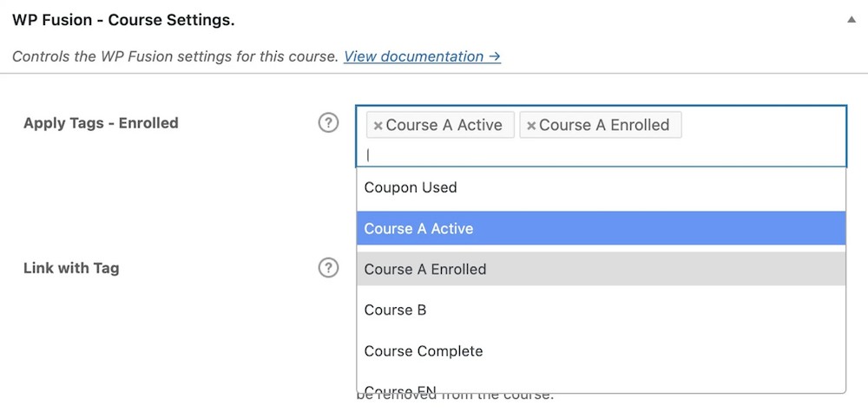Click the panel description text about course settings

[174, 56]
